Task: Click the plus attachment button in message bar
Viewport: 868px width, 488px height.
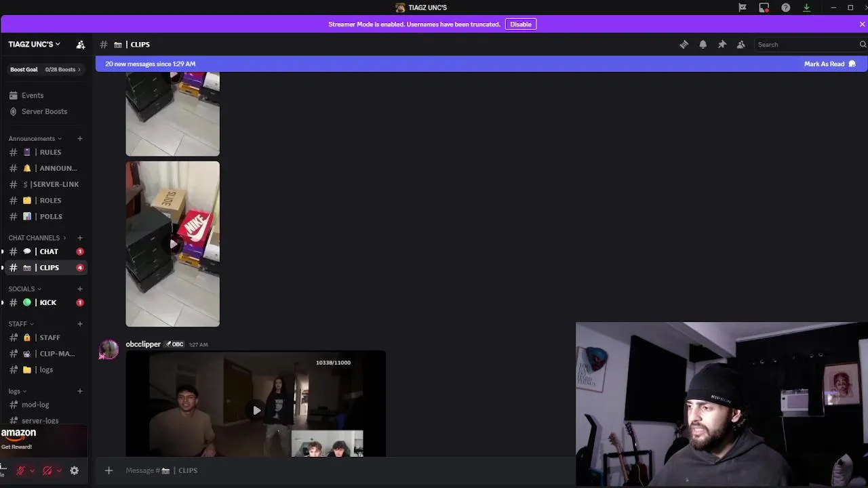Action: point(108,470)
